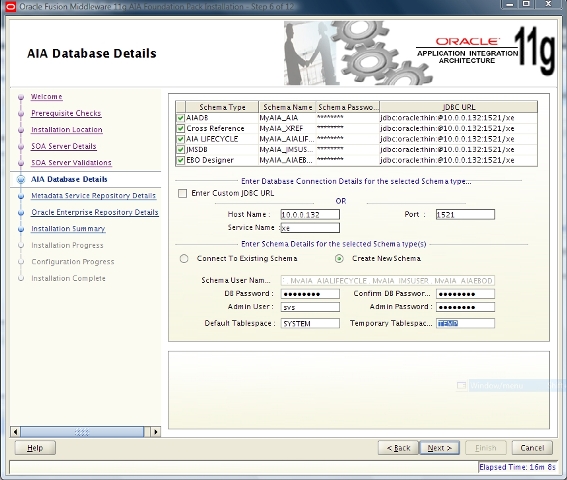Click the Installation Summary step bullet icon
The width and height of the screenshot is (567, 480).
coord(21,229)
